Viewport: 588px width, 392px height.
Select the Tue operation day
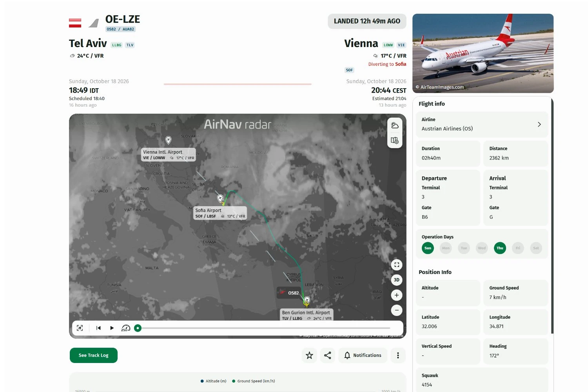coord(464,248)
